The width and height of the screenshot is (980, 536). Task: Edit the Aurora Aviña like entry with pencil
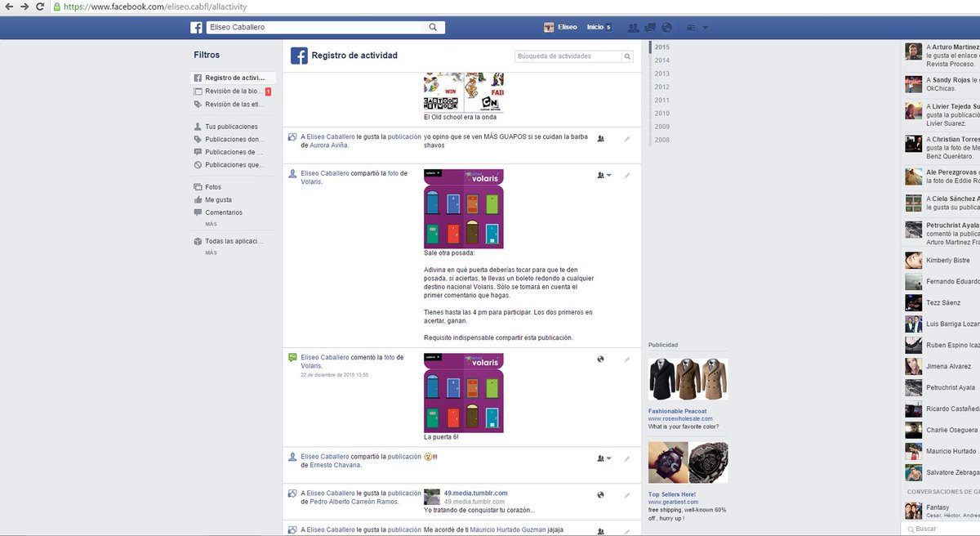tap(627, 139)
